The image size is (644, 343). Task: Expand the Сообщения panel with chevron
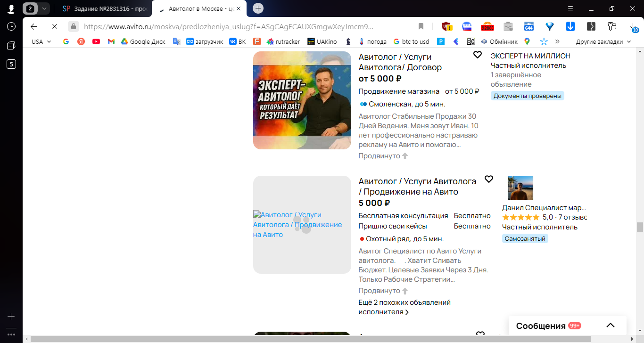(x=611, y=326)
